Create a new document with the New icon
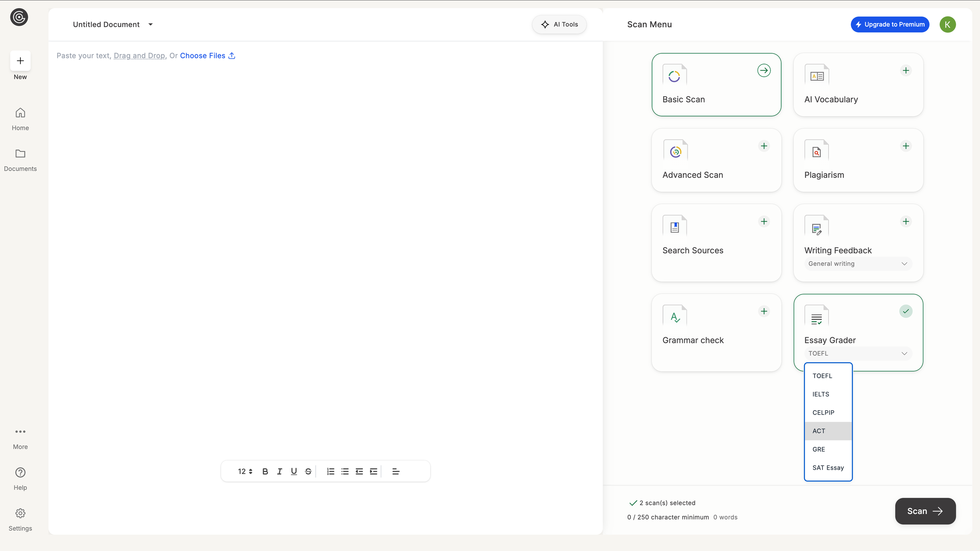This screenshot has width=980, height=551. pyautogui.click(x=20, y=61)
